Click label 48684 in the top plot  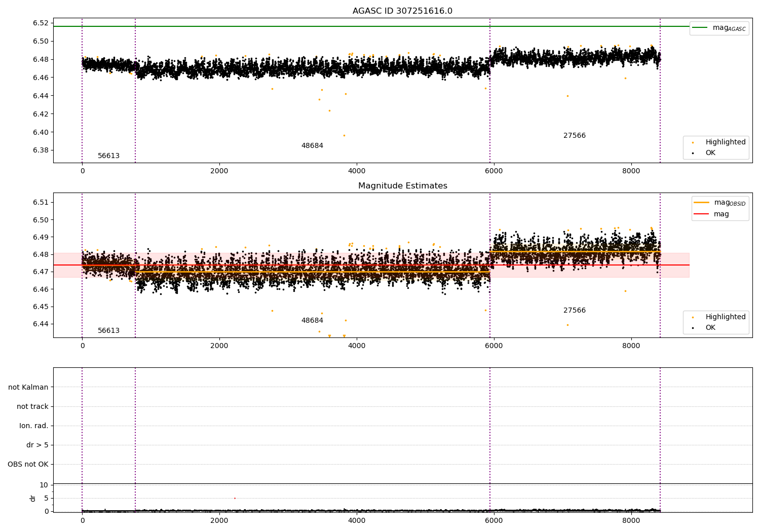click(x=312, y=146)
